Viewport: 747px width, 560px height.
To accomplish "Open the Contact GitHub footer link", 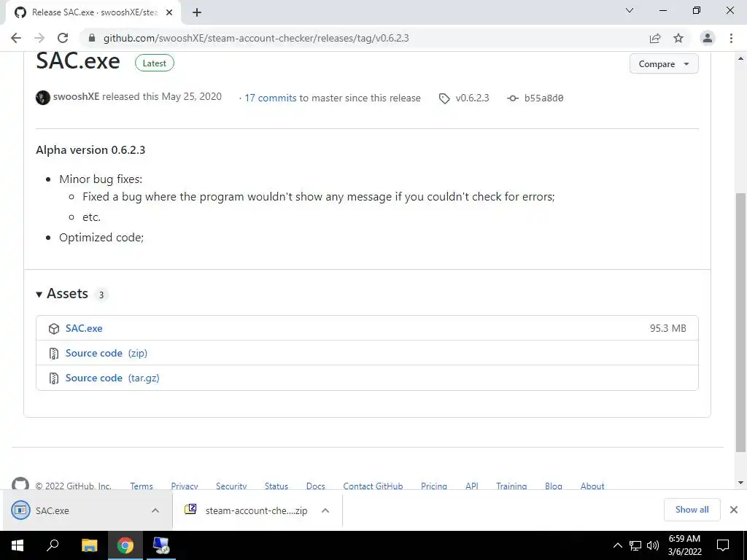I will [373, 486].
